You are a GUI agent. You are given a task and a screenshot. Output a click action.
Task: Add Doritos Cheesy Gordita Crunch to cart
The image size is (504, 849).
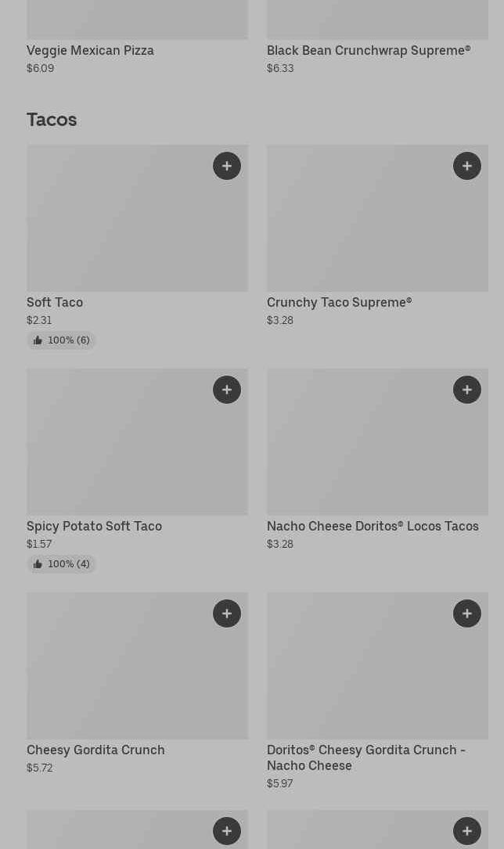click(467, 613)
